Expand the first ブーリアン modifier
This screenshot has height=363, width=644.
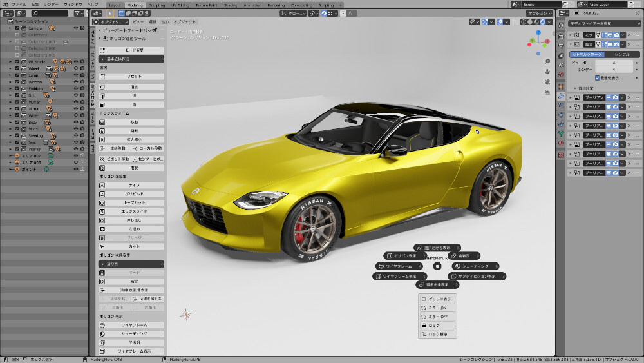pos(571,97)
